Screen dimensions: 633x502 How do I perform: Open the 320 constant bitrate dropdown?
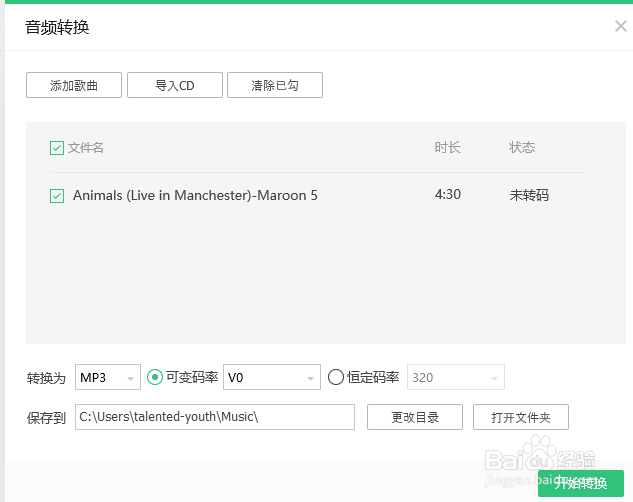point(456,377)
